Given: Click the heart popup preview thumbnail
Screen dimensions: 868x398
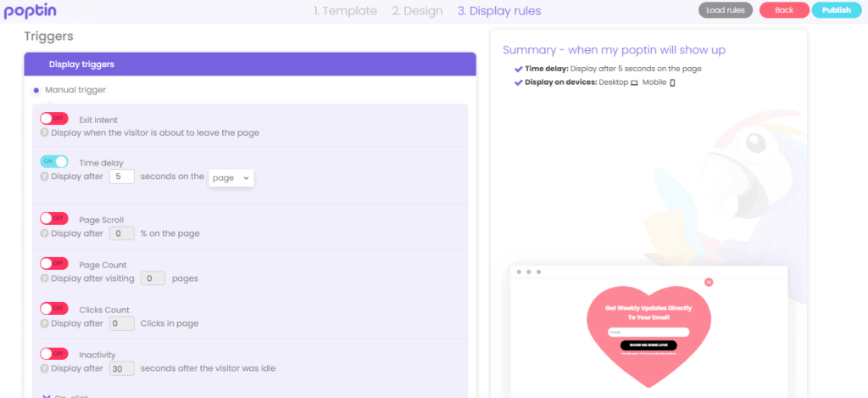Looking at the screenshot, I should click(x=648, y=337).
